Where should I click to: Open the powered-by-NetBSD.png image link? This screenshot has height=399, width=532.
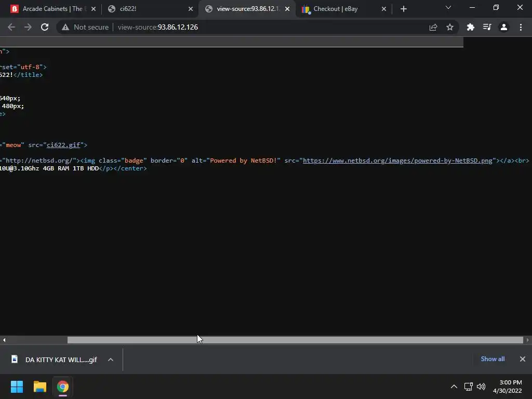tap(397, 161)
